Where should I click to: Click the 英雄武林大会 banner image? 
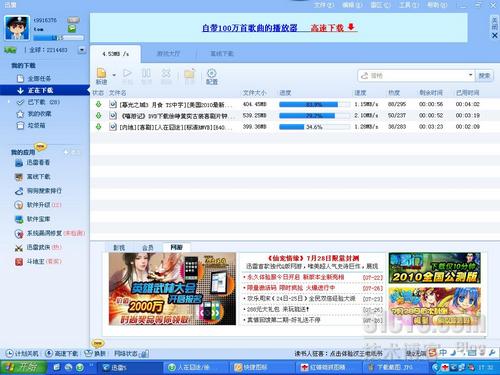point(172,289)
